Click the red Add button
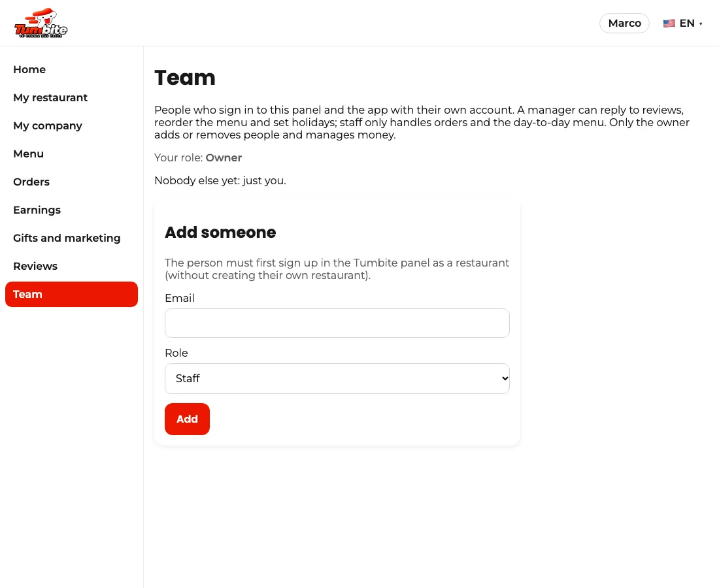 tap(187, 419)
